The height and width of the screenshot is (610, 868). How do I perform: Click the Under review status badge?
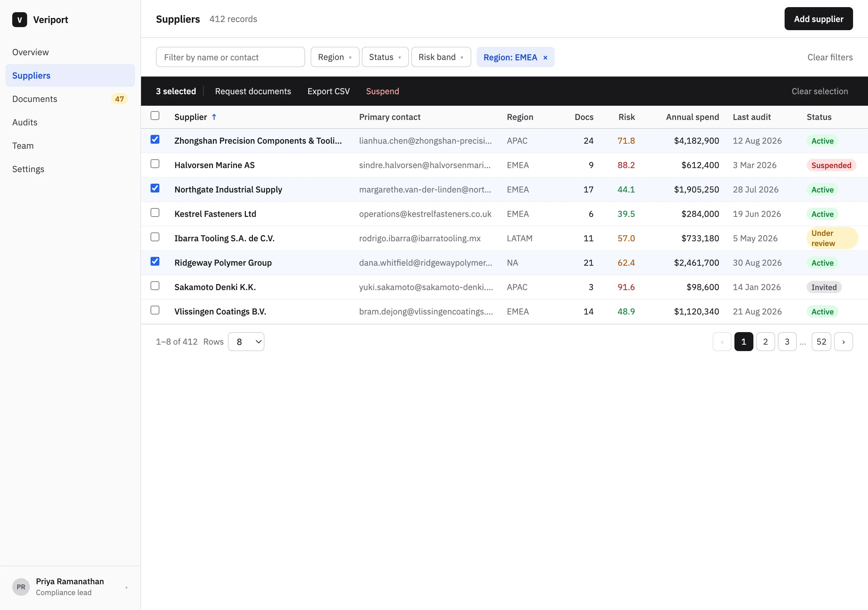pyautogui.click(x=832, y=238)
